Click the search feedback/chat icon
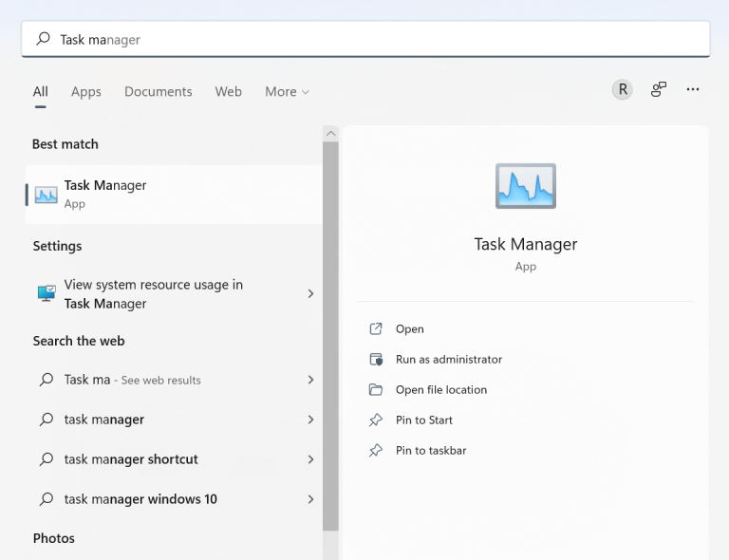This screenshot has height=560, width=729. pyautogui.click(x=659, y=89)
